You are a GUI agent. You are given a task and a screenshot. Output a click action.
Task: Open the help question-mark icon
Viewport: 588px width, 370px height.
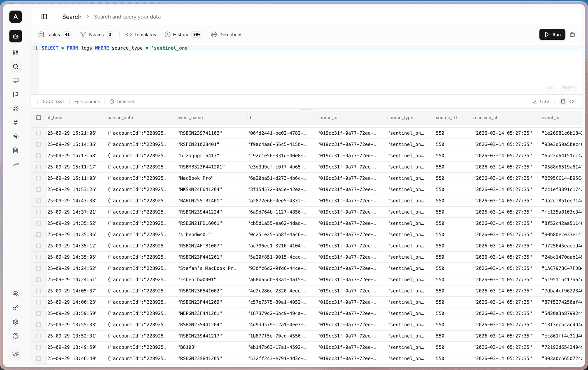point(16,336)
